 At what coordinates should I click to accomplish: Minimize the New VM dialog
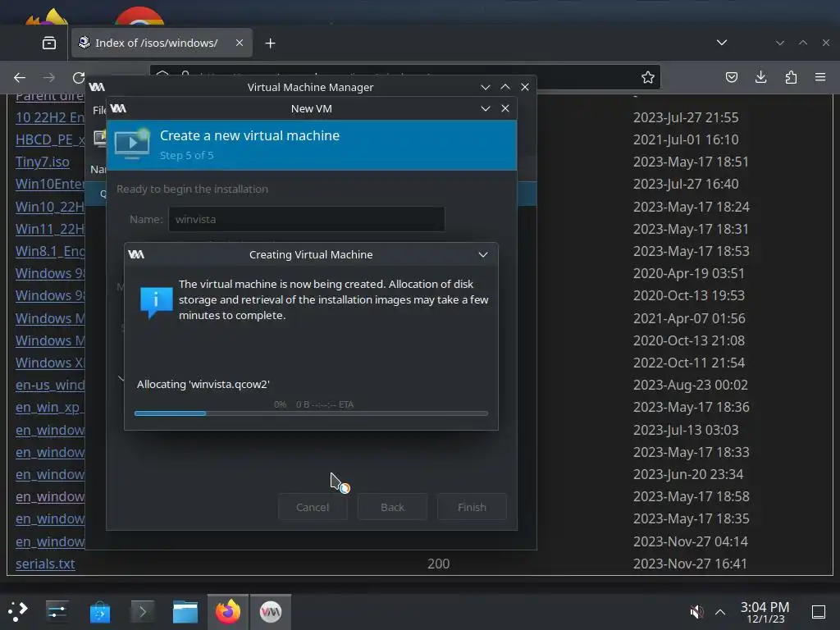coord(486,108)
